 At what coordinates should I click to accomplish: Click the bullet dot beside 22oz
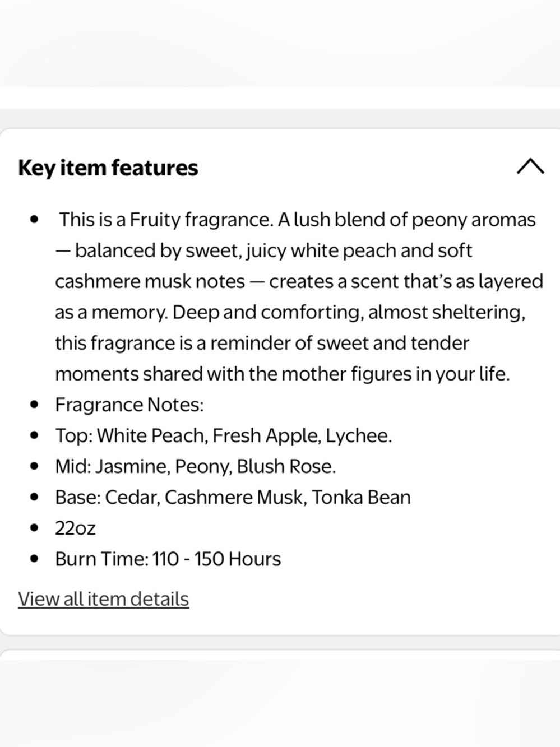tap(35, 528)
